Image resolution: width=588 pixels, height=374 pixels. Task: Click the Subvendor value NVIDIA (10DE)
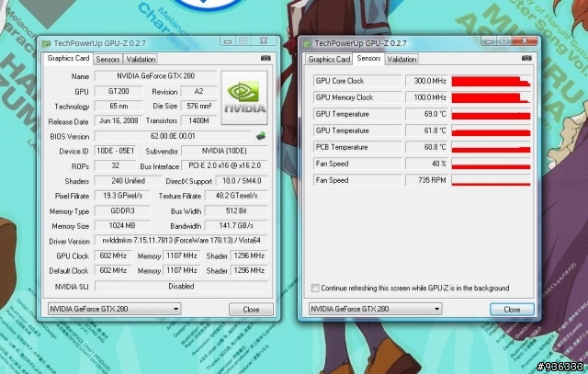point(224,151)
